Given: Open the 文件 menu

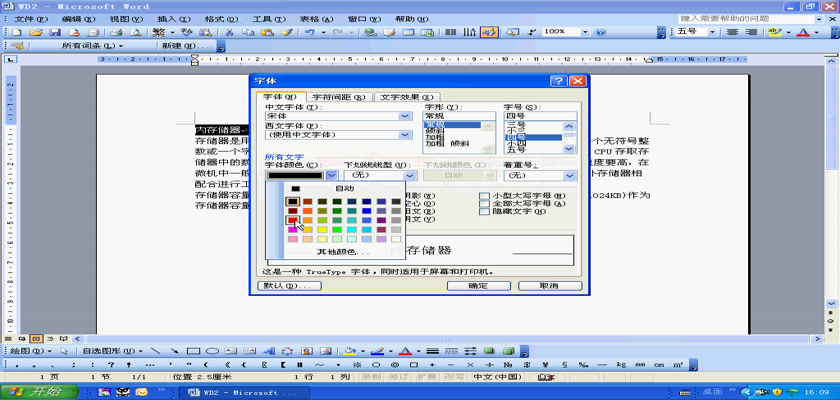Looking at the screenshot, I should pos(31,19).
